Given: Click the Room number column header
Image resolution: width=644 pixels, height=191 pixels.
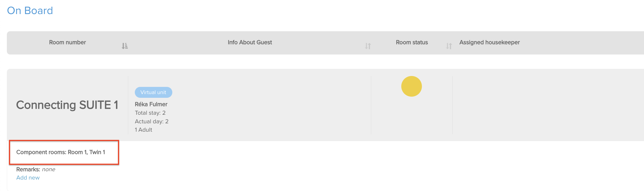Looking at the screenshot, I should [68, 42].
